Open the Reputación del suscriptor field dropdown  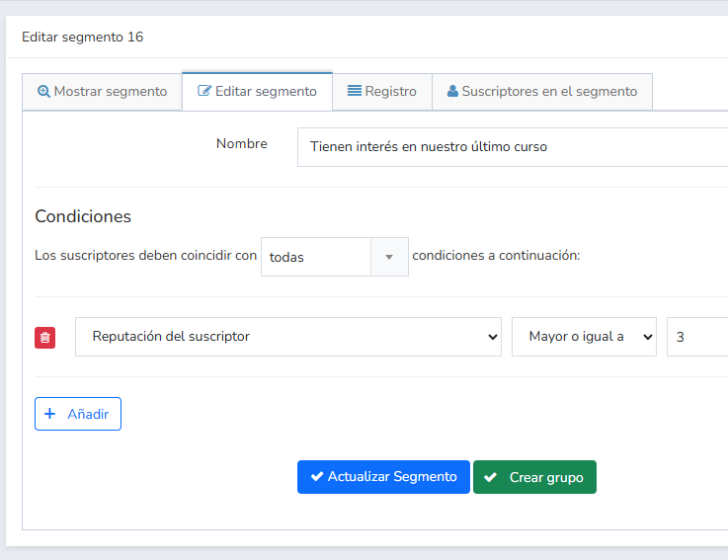pos(288,337)
